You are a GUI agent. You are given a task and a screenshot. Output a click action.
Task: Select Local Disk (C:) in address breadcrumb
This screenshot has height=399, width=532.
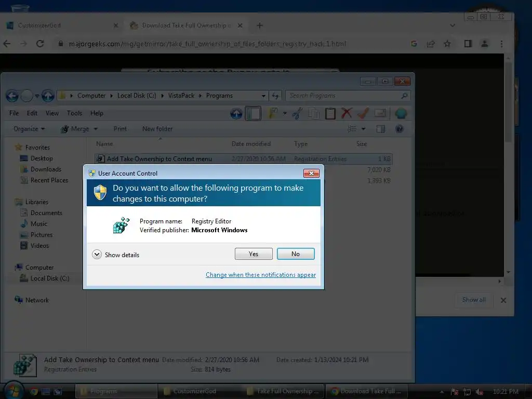[137, 96]
